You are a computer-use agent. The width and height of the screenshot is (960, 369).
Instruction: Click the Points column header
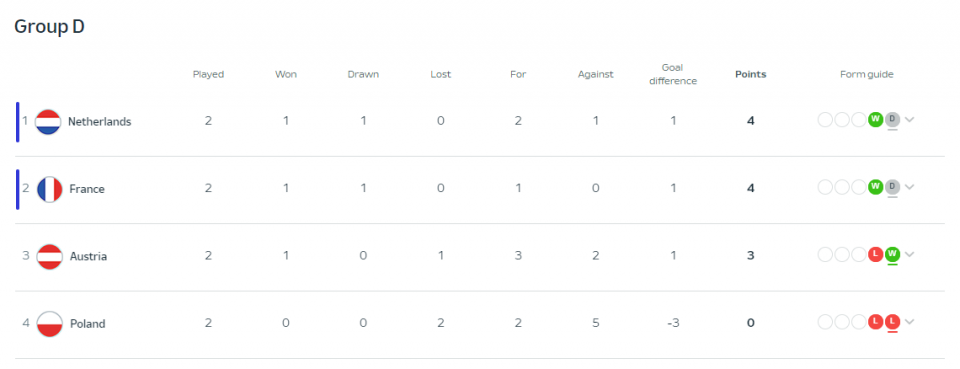tap(751, 75)
